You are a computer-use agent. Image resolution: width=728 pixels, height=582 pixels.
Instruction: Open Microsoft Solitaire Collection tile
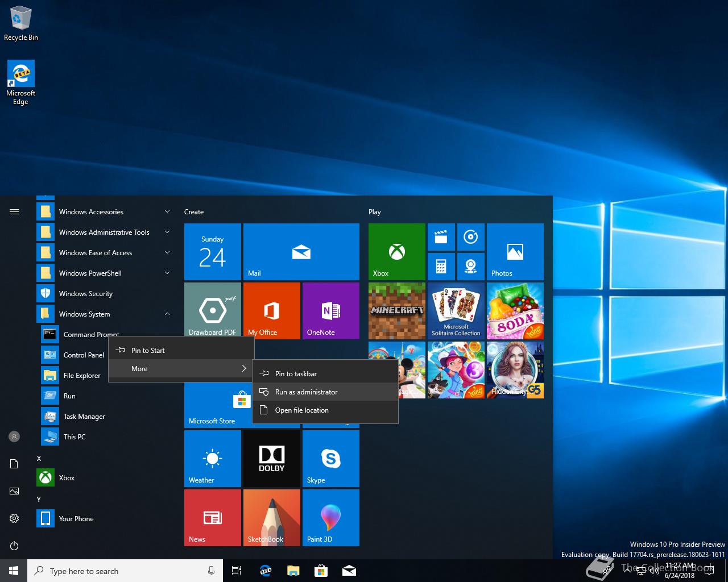click(456, 311)
